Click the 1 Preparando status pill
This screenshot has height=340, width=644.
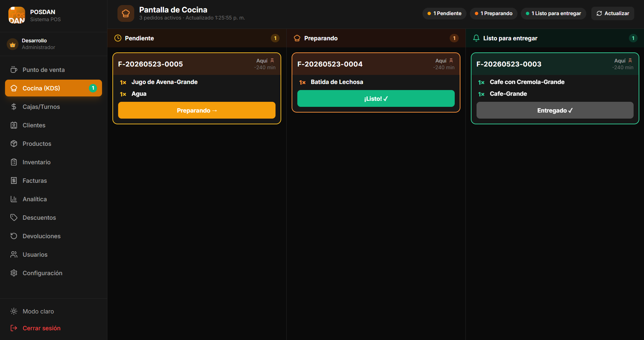coord(494,13)
